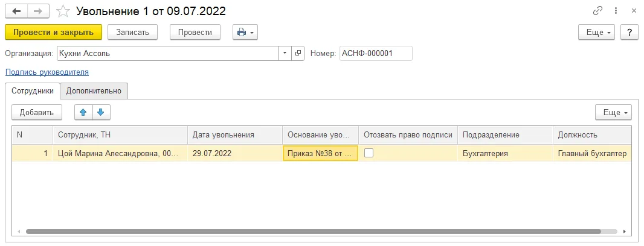
Task: Click the Организация field with Кухни Ассоль
Action: coord(168,53)
